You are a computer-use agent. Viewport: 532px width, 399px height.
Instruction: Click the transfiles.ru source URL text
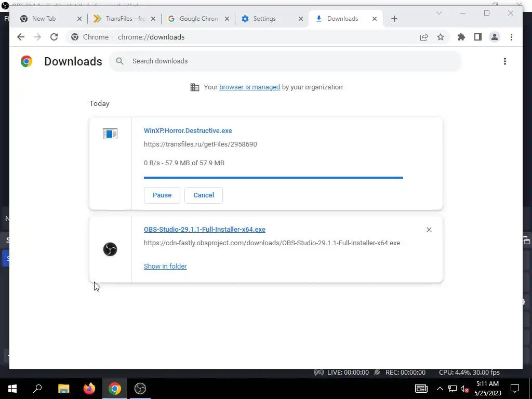pos(200,144)
